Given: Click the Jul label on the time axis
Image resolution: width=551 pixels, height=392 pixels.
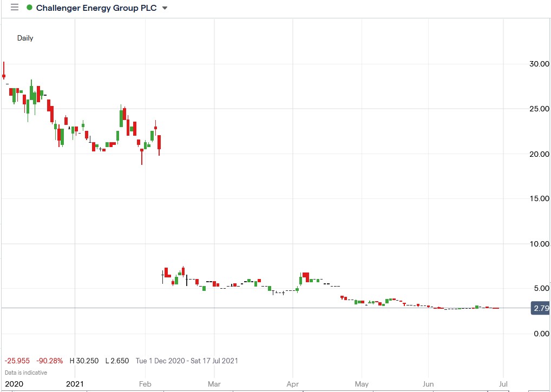Looking at the screenshot, I should [503, 384].
